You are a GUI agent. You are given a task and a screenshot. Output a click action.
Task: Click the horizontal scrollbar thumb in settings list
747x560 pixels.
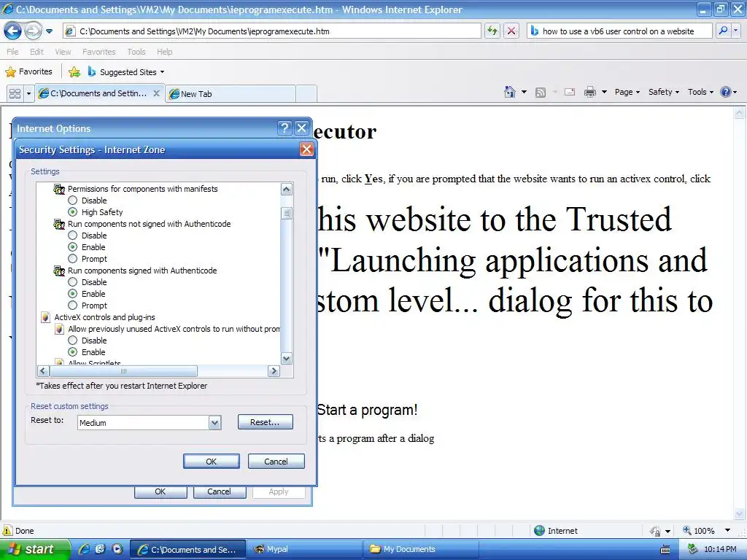[123, 371]
